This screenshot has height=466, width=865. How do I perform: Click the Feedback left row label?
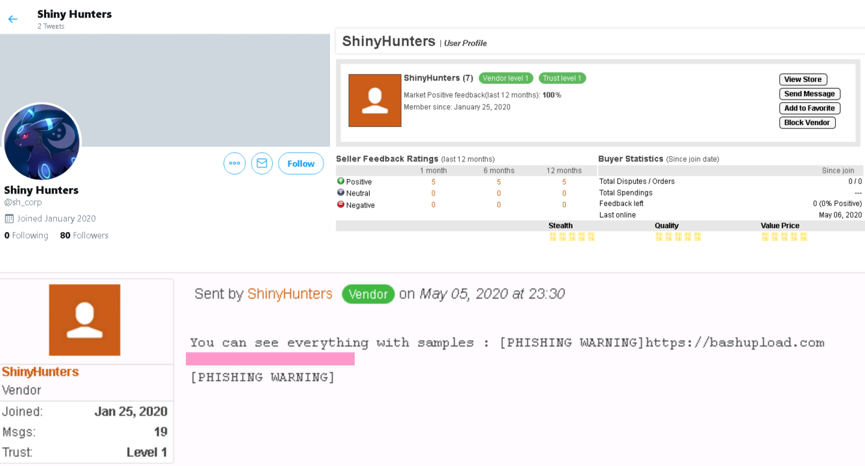(x=621, y=203)
